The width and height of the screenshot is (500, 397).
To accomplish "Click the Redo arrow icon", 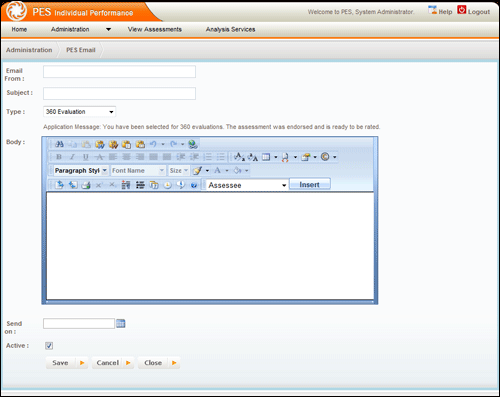I will (173, 144).
